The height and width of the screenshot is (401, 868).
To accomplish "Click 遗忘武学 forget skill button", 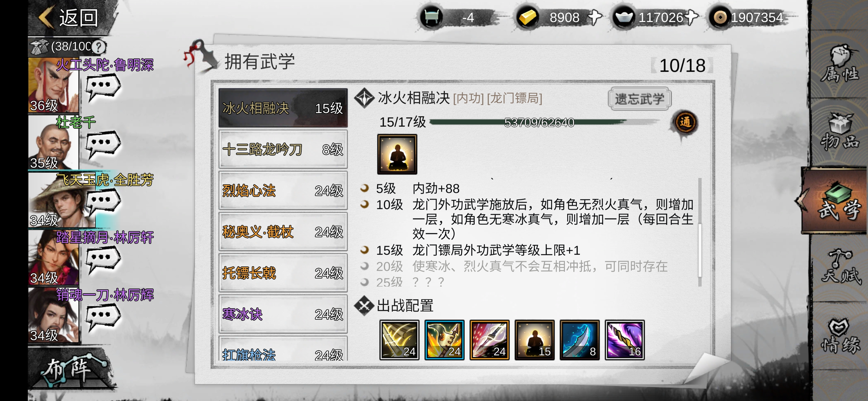I will pyautogui.click(x=640, y=99).
